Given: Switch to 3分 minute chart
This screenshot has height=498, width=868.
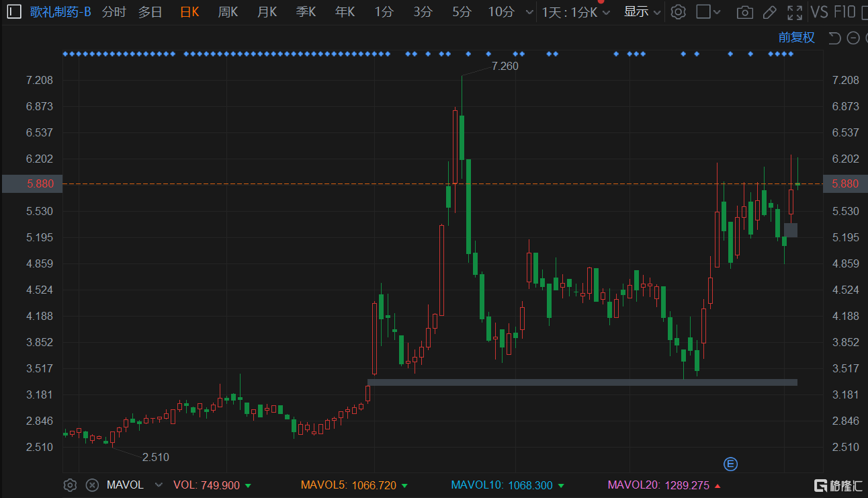Looking at the screenshot, I should click(423, 12).
